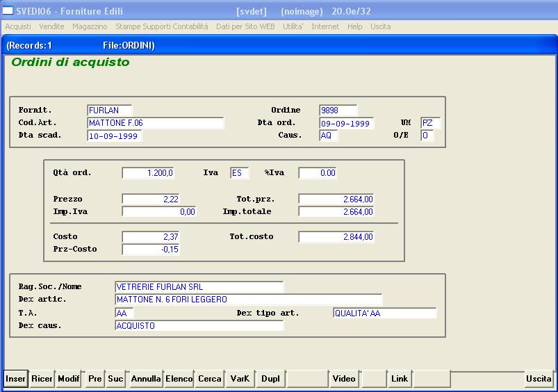The width and height of the screenshot is (558, 392).
Task: Click Qtà ord. field 1.200,0
Action: click(x=148, y=173)
